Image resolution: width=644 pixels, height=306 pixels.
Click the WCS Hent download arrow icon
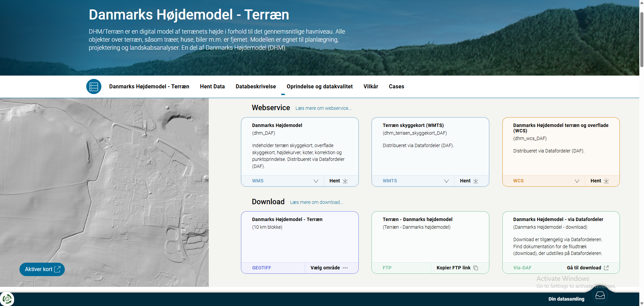point(606,181)
